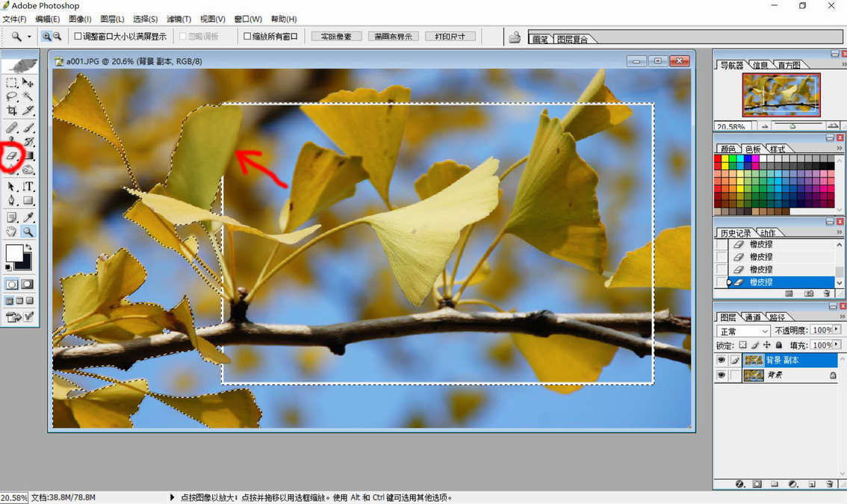The image size is (847, 504).
Task: Toggle lock position cross-arrow icon
Action: point(766,345)
